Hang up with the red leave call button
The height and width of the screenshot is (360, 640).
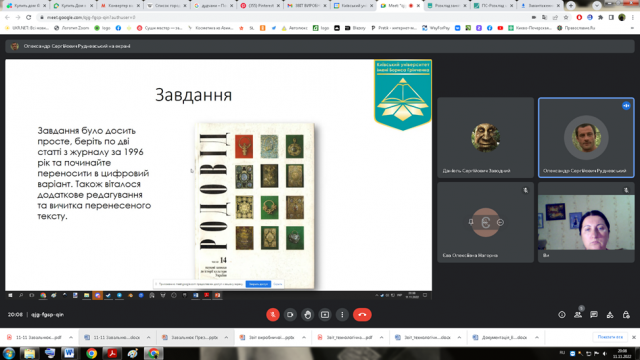click(362, 315)
